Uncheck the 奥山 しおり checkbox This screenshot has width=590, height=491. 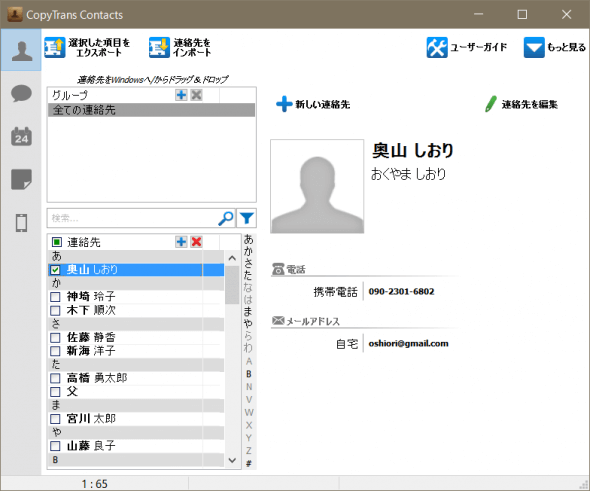point(55,270)
